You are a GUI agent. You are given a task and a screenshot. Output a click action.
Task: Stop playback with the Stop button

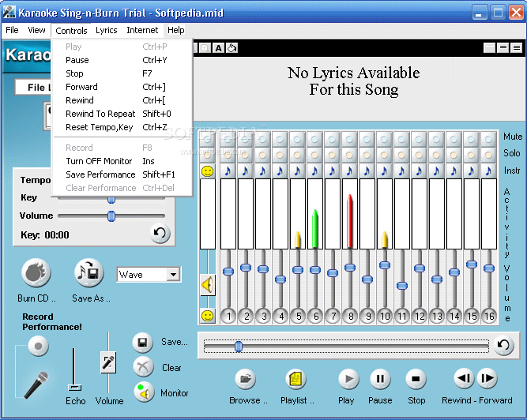[416, 379]
